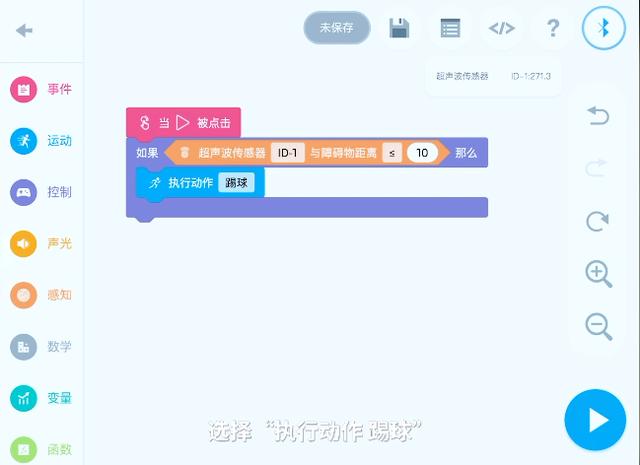Run the program with the play button
Image resolution: width=640 pixels, height=465 pixels.
coord(595,420)
